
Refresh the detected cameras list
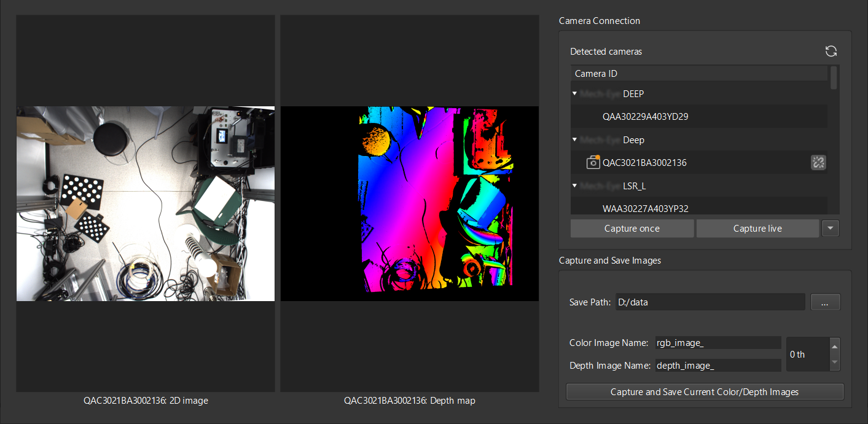click(x=831, y=52)
